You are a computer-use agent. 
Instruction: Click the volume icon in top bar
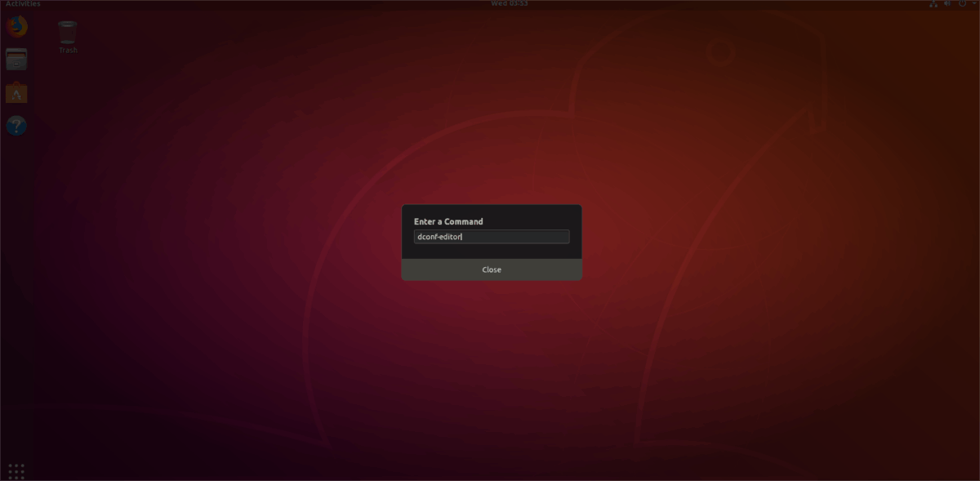(948, 3)
